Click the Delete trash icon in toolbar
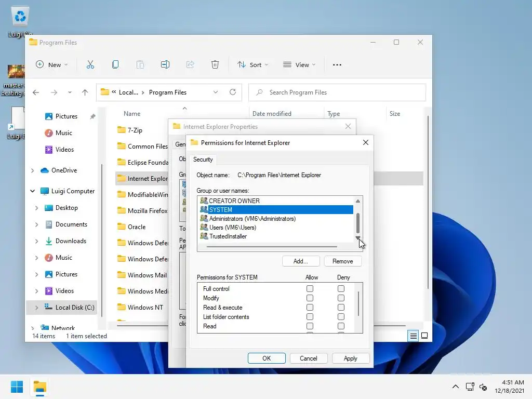Screen dimensions: 532x399 [215, 64]
